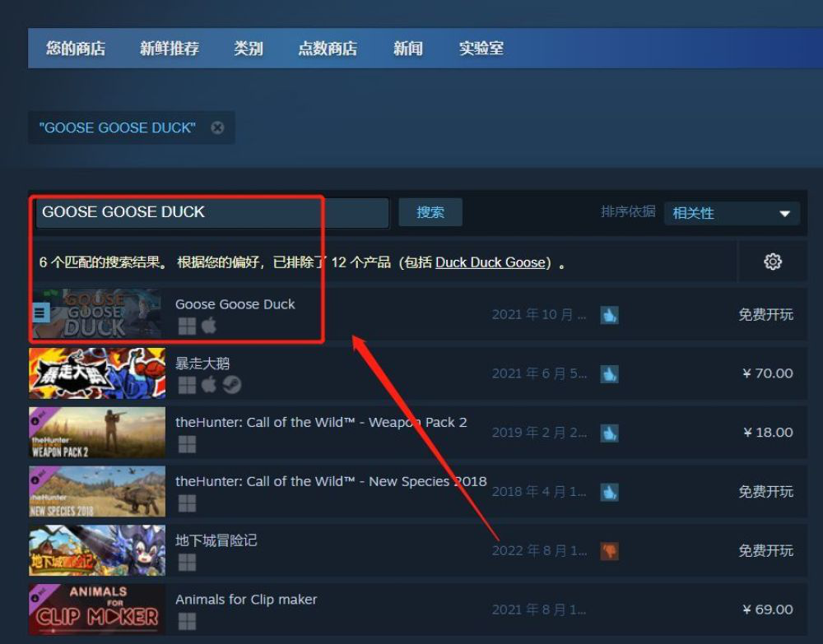
Task: Click ¥ 18.00 price of Weapon Pack 2
Action: click(x=768, y=433)
